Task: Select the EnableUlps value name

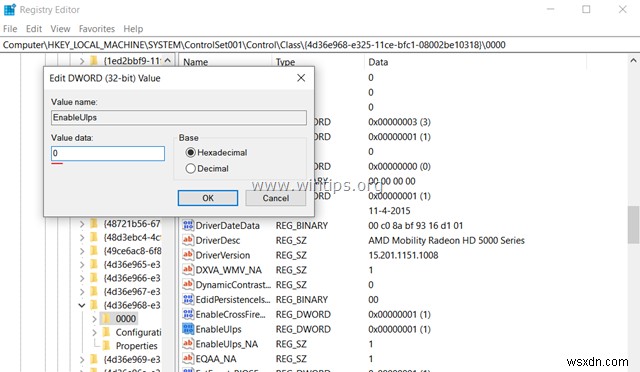Action: 218,329
